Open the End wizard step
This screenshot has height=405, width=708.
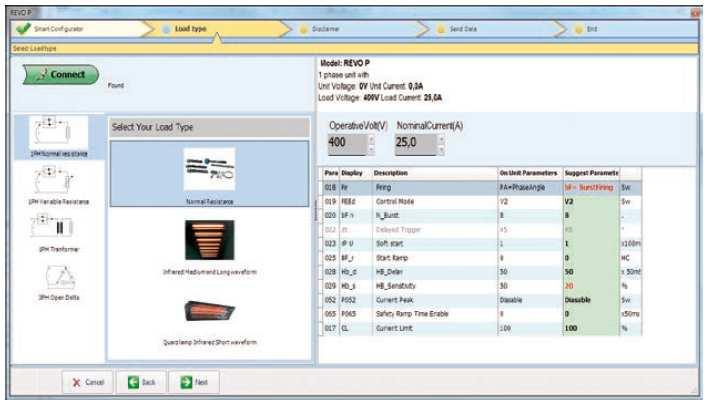tap(630, 29)
